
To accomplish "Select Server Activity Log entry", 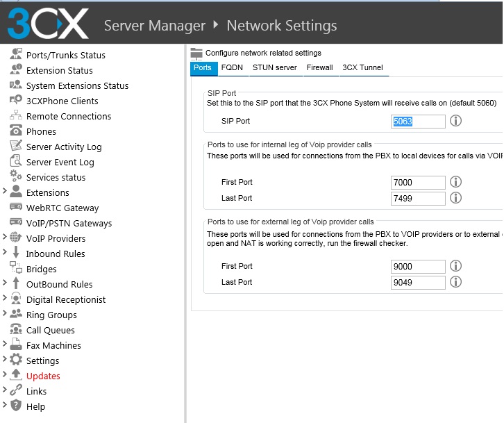I will [64, 147].
